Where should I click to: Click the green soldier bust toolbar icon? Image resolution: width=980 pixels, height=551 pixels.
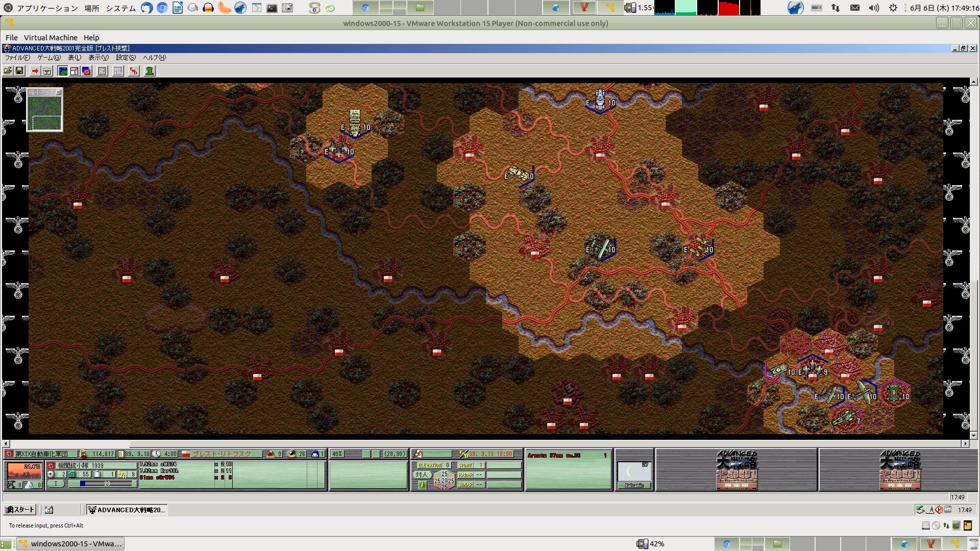click(150, 71)
